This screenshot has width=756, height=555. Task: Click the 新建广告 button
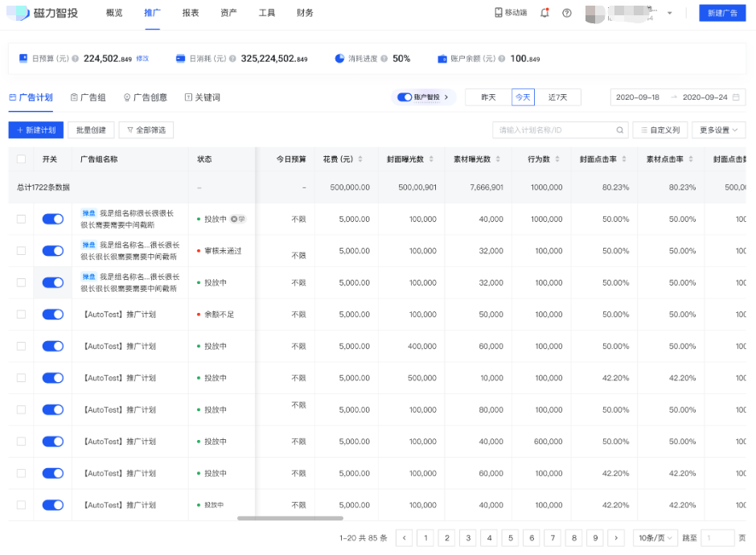click(x=721, y=13)
